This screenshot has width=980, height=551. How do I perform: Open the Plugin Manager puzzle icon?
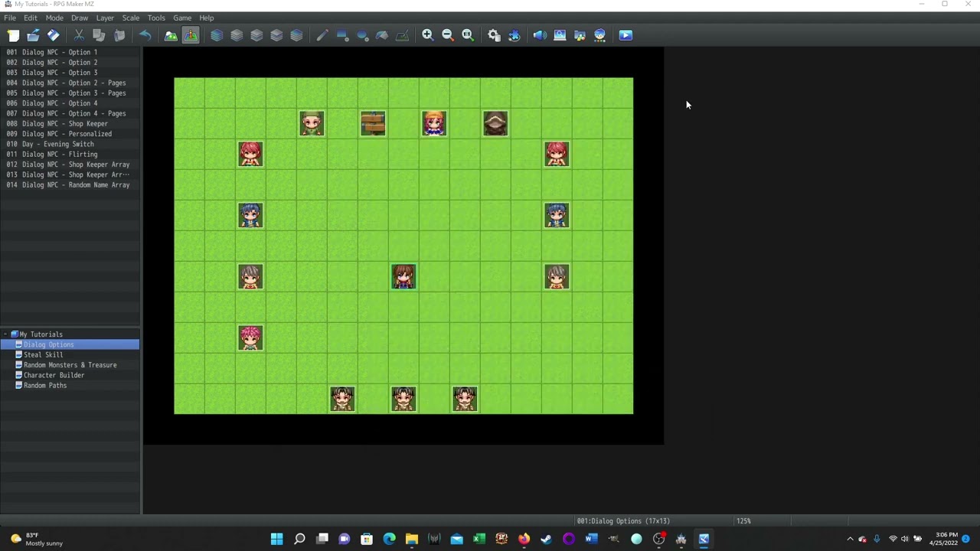click(514, 35)
